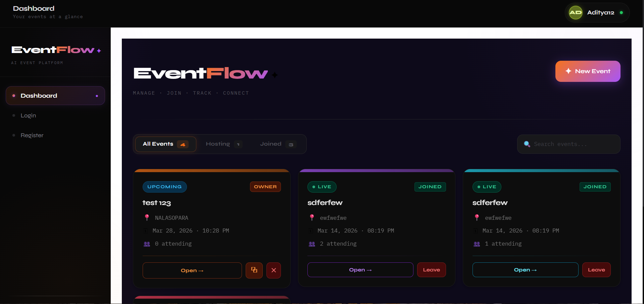Screen dimensions: 644x304
Task: Click the pin icon next to NALASOPARA
Action: pos(147,217)
